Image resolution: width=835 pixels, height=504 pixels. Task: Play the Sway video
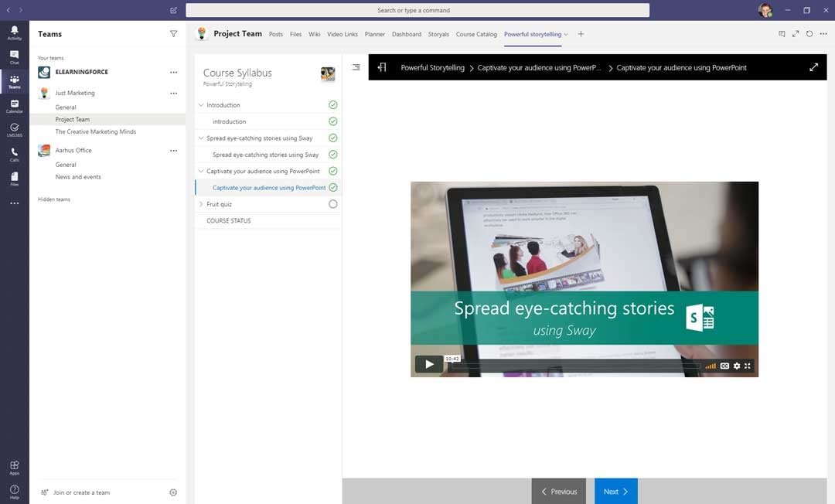tap(429, 365)
